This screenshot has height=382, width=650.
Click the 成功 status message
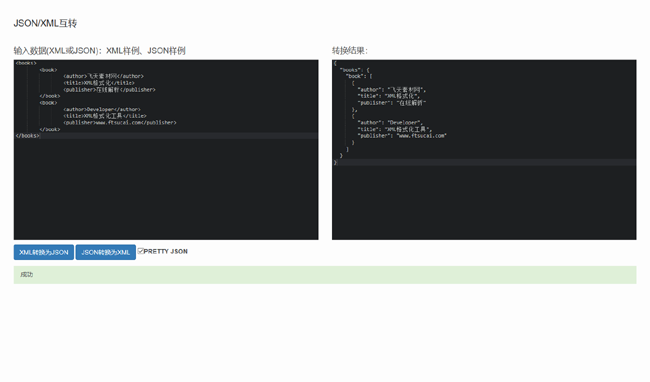(27, 275)
